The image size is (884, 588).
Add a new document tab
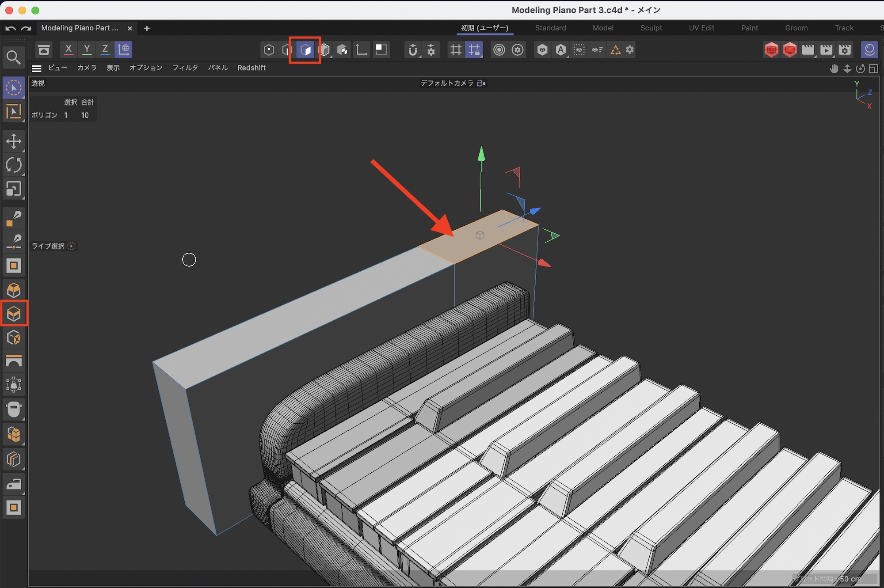coord(147,28)
